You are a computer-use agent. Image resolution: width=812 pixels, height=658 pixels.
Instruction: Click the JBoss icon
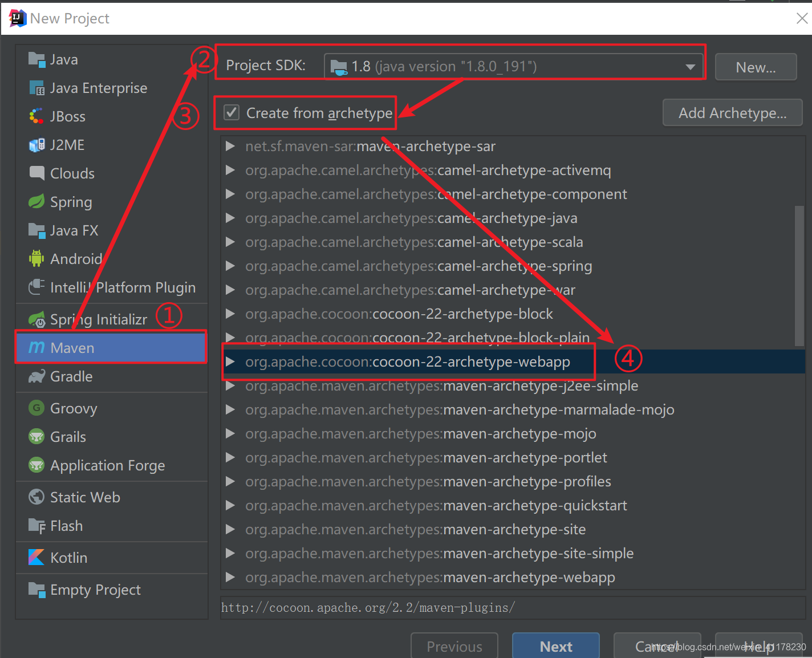[x=36, y=116]
